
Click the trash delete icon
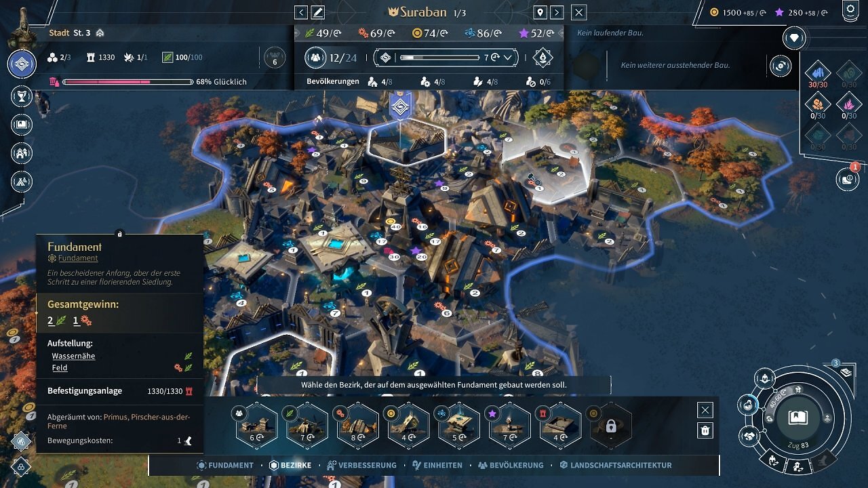pos(705,430)
